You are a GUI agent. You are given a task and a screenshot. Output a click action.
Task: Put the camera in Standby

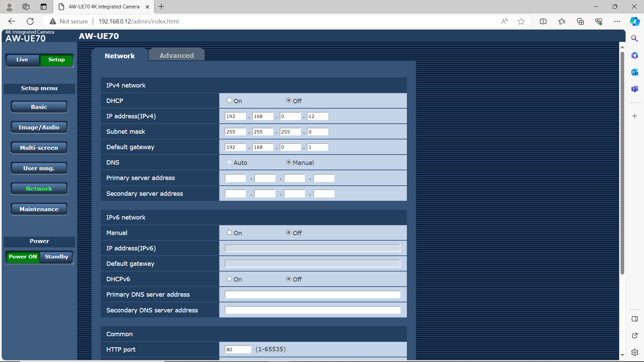coord(56,257)
